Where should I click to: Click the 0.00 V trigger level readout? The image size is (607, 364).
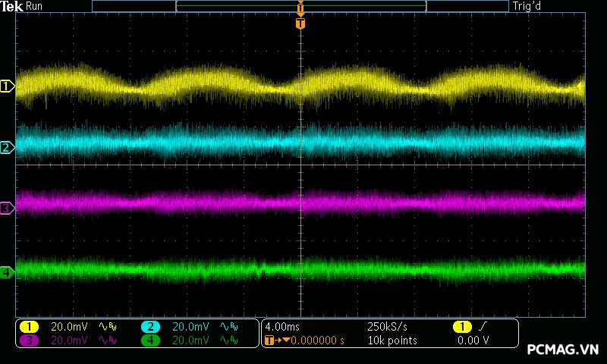click(473, 340)
